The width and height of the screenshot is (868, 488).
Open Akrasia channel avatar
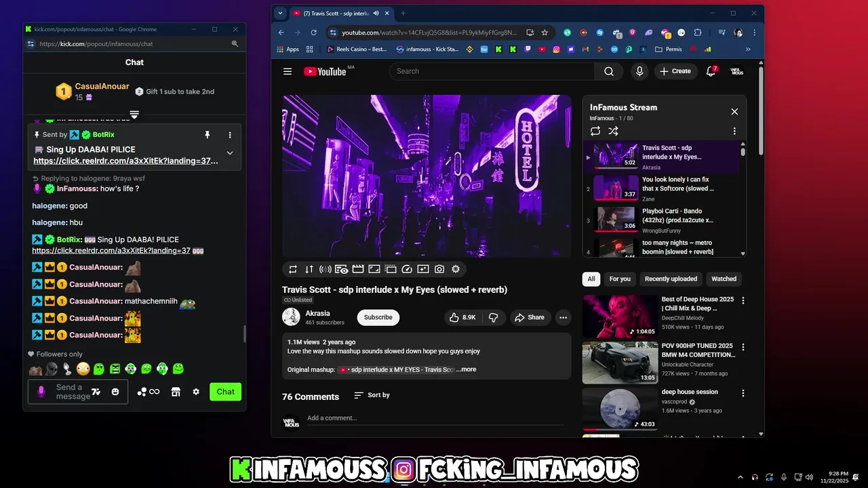292,317
